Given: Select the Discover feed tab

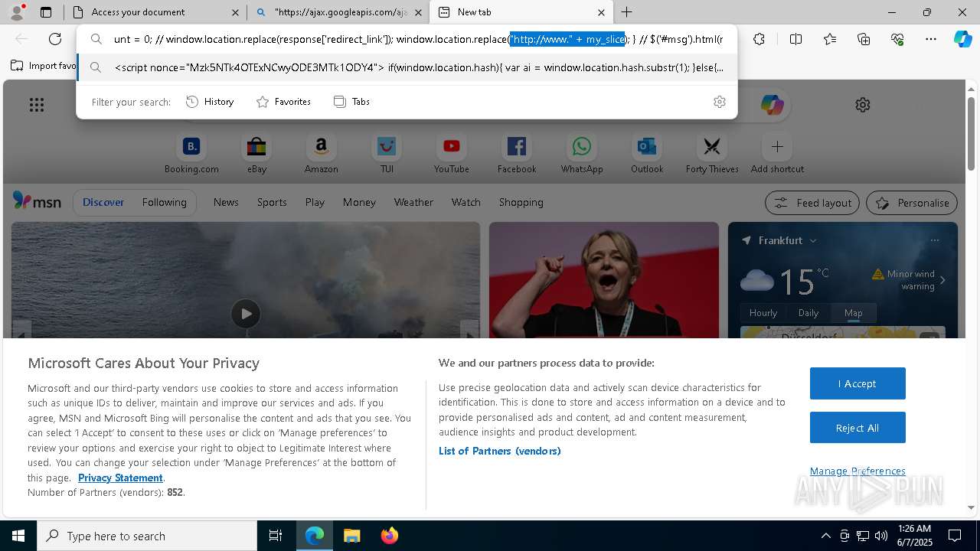Looking at the screenshot, I should pyautogui.click(x=103, y=202).
